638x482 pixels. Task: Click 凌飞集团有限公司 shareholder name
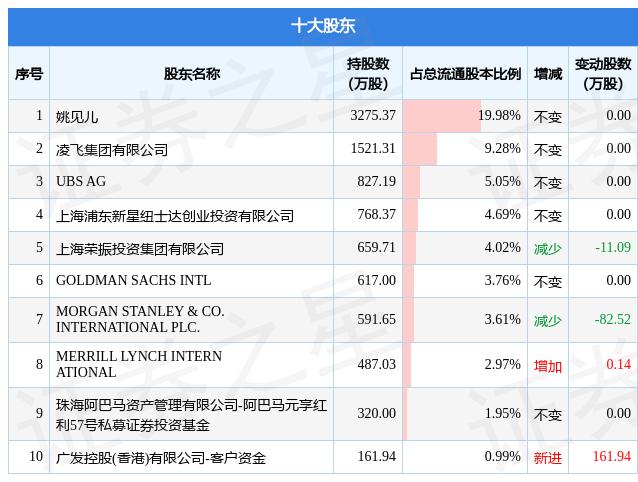pos(112,149)
